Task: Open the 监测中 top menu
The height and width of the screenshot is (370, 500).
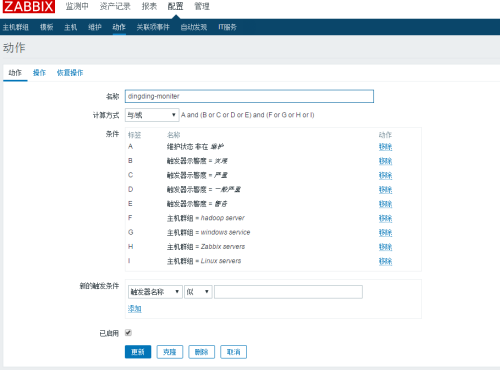Action: tap(77, 6)
